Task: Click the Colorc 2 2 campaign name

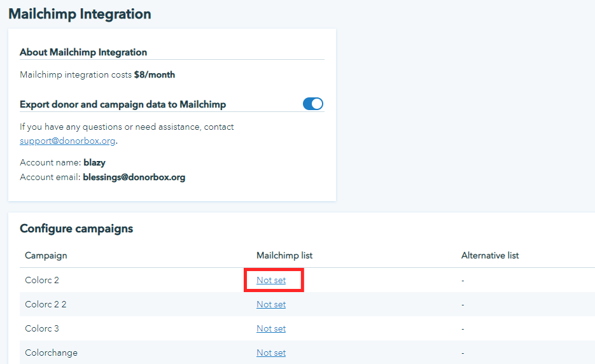Action: tap(46, 304)
